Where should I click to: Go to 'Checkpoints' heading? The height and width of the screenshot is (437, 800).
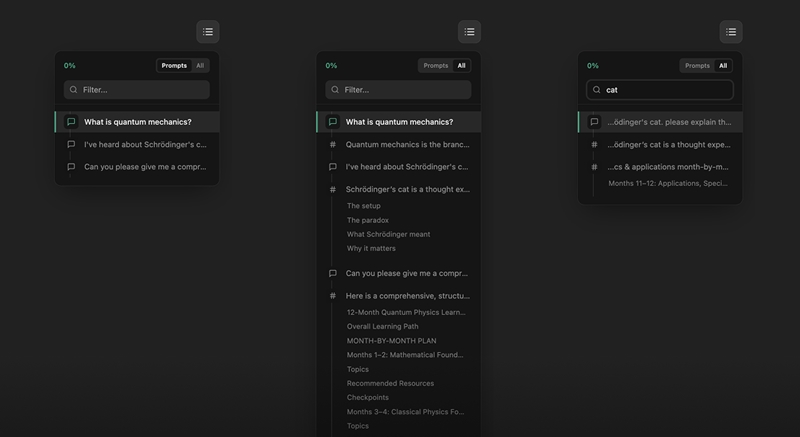pos(368,397)
